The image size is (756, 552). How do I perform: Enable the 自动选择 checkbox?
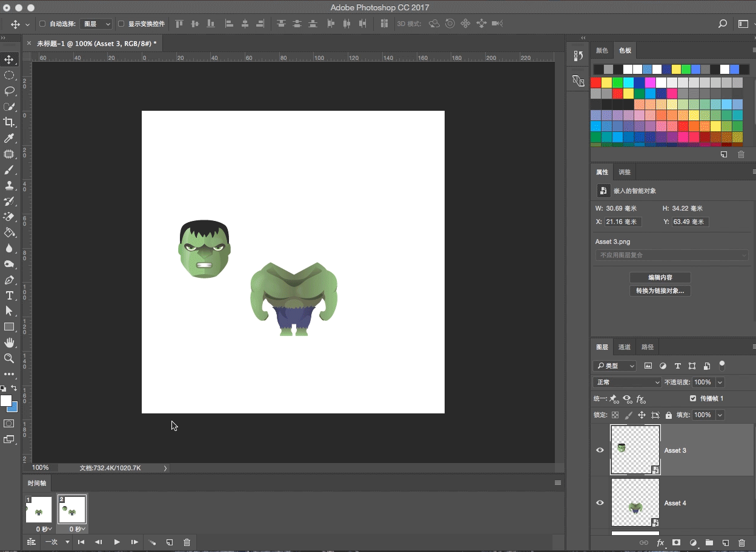(x=42, y=24)
